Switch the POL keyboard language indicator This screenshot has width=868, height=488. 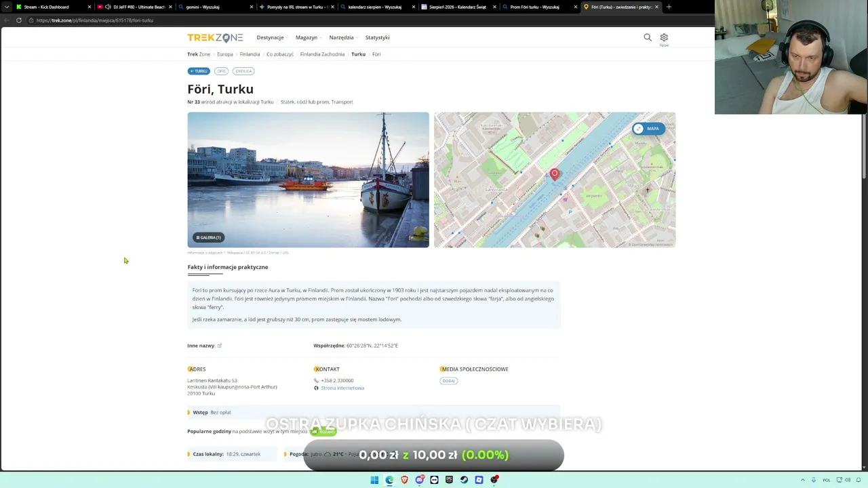coord(827,480)
